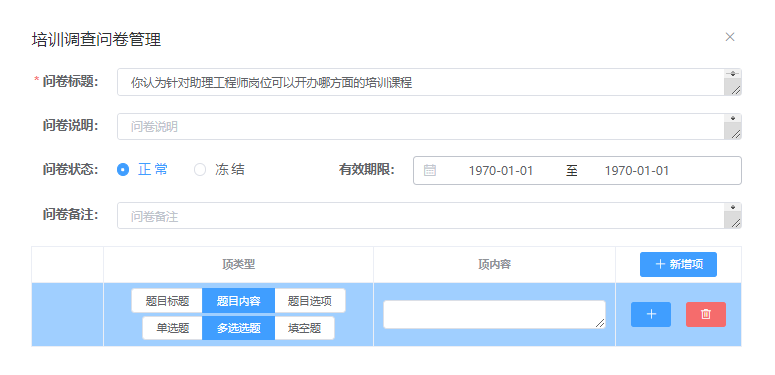The height and width of the screenshot is (375, 775).
Task: Close the 培训调查问卷管理 dialog
Action: pyautogui.click(x=730, y=37)
